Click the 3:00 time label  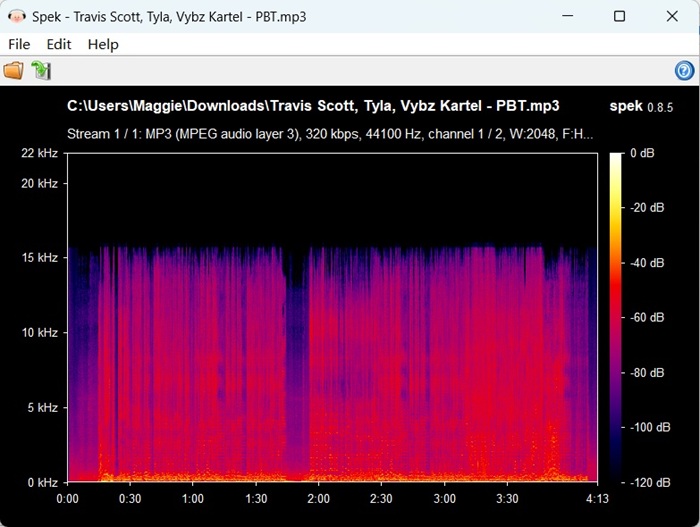(444, 498)
